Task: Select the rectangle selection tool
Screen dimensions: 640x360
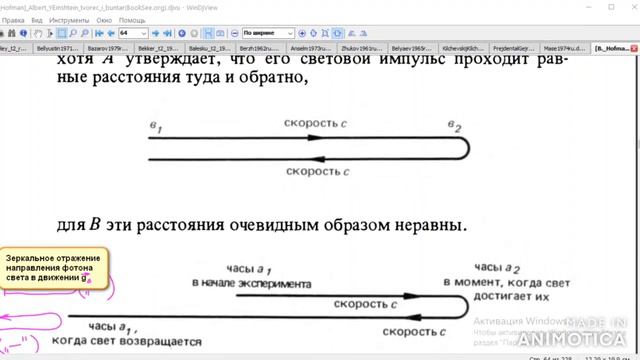Action: pyautogui.click(x=62, y=33)
